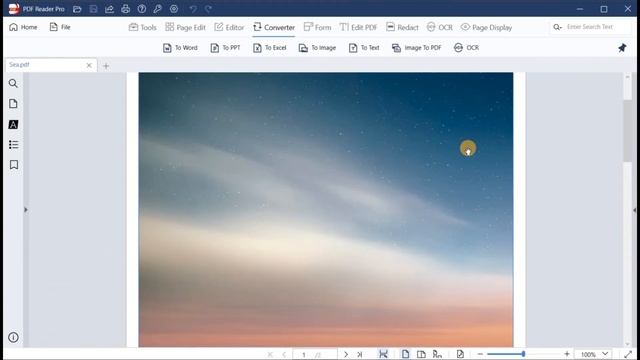
Task: Convert PDF To Text
Action: (364, 48)
